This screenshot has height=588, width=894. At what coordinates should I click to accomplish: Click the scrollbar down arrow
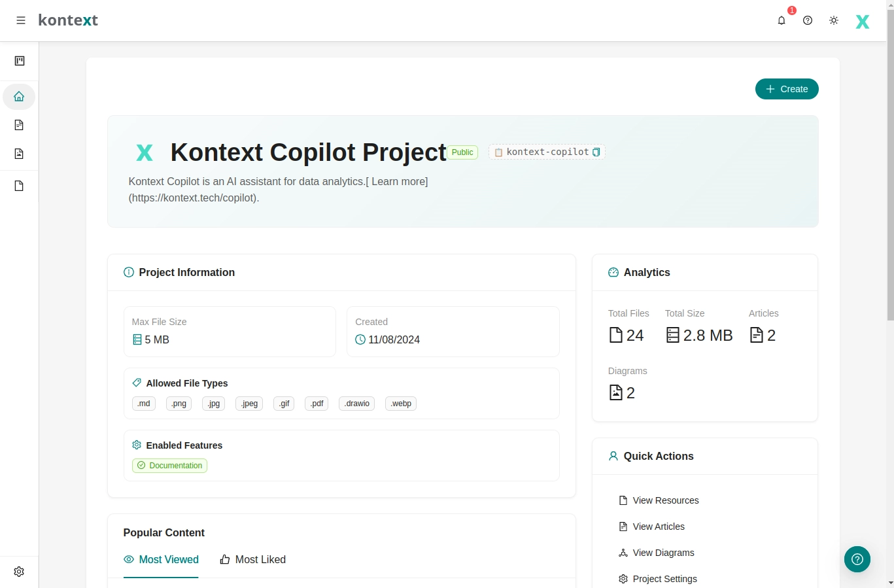pyautogui.click(x=890, y=583)
